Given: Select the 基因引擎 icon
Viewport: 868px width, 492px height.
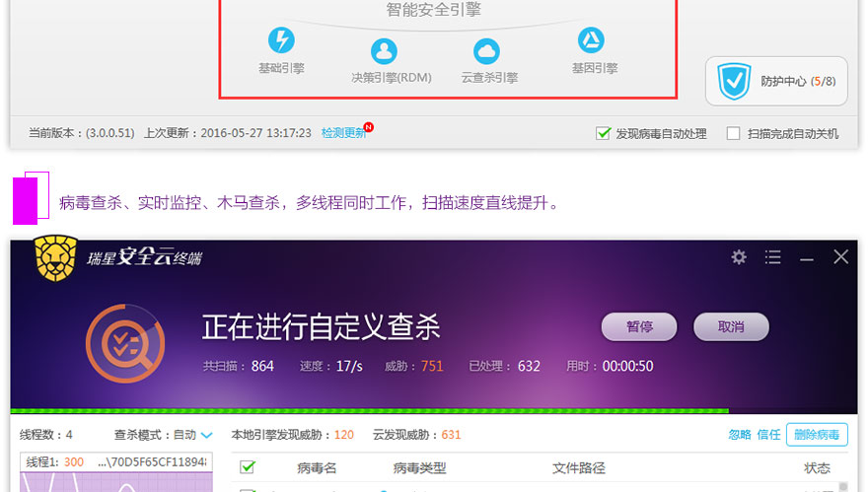Looking at the screenshot, I should click(x=591, y=40).
